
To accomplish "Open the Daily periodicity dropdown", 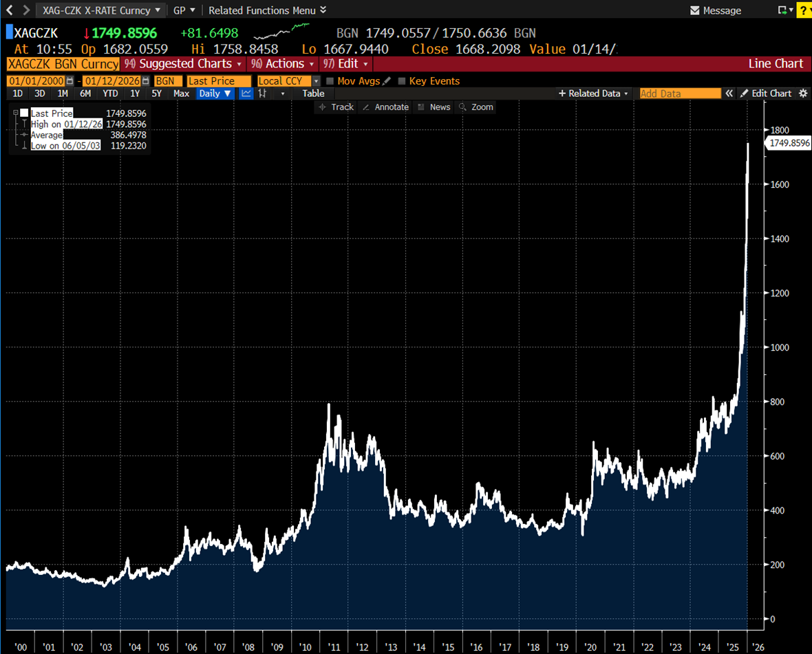I will point(215,94).
